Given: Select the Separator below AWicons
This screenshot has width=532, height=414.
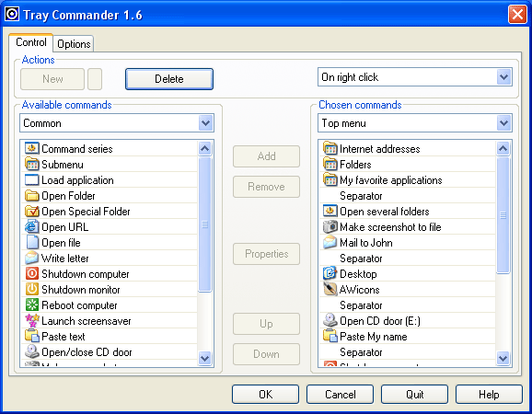Looking at the screenshot, I should click(x=408, y=305).
